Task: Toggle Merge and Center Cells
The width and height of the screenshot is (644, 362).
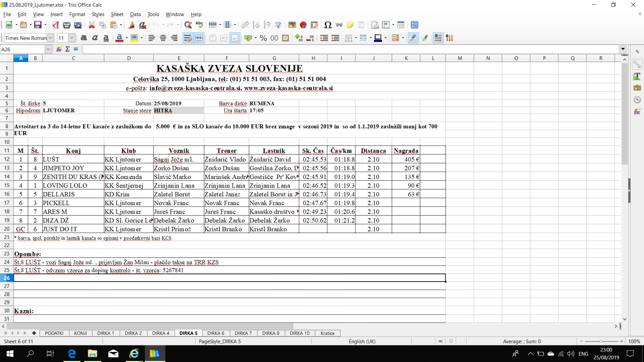Action: tap(199, 38)
